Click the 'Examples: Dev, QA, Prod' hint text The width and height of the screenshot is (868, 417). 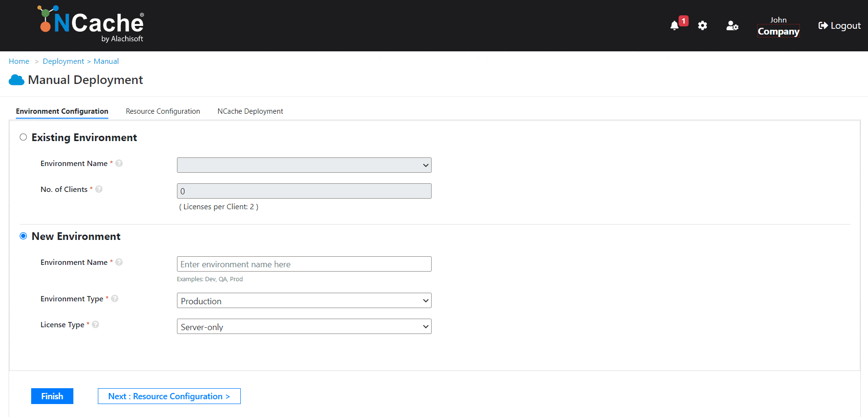coord(210,279)
